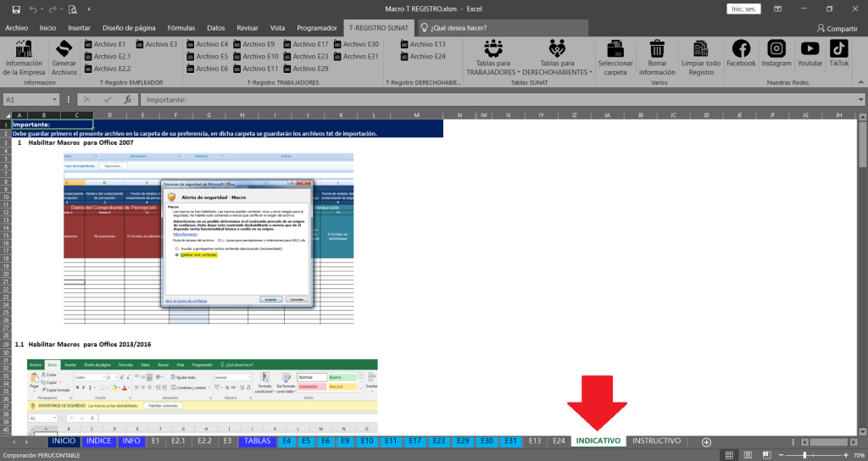
Task: Click the vertical scrollbar thumb
Action: click(862, 145)
